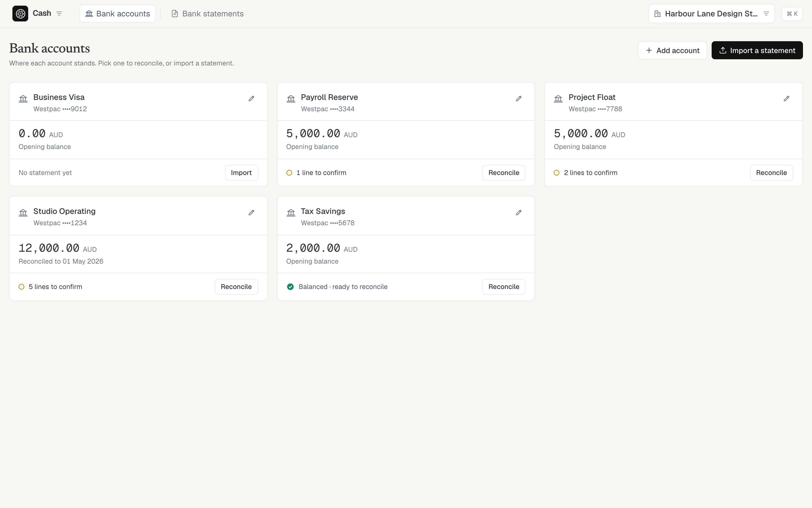The height and width of the screenshot is (508, 812).
Task: Click the bank icon on Payroll Reserve card
Action: 291,98
